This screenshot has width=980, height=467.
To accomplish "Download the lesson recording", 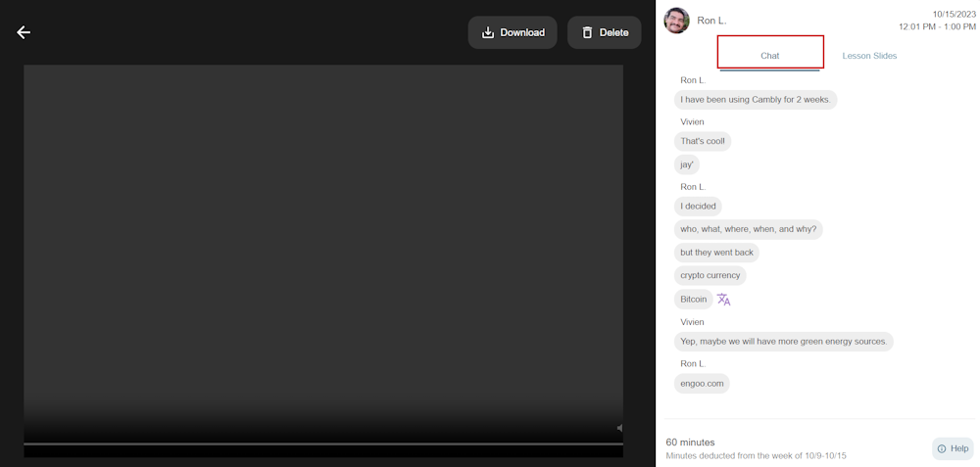I will click(x=513, y=32).
